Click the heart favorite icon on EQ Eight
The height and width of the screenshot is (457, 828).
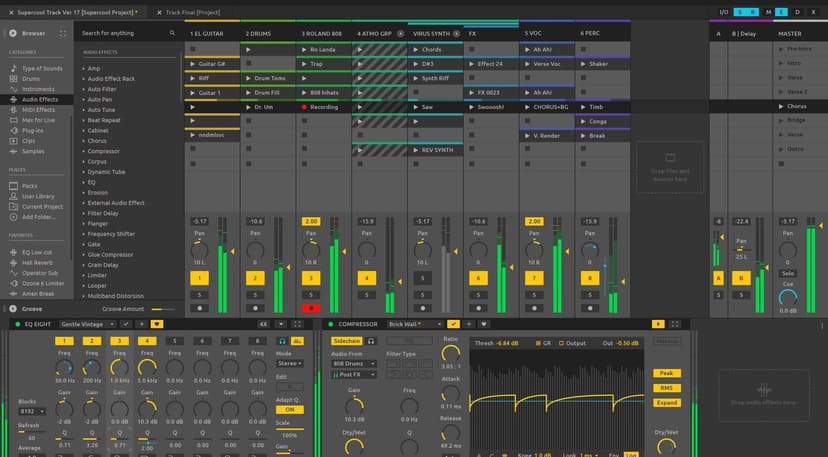(x=156, y=324)
